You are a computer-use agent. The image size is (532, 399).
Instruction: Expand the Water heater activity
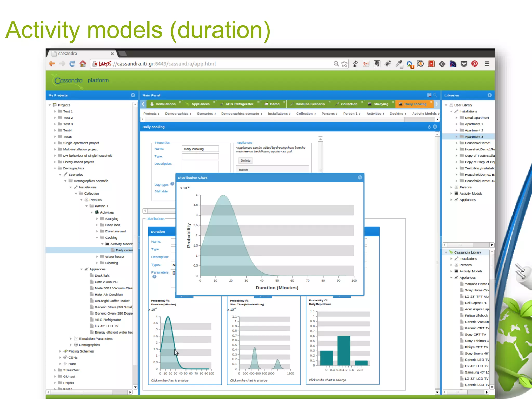click(97, 257)
